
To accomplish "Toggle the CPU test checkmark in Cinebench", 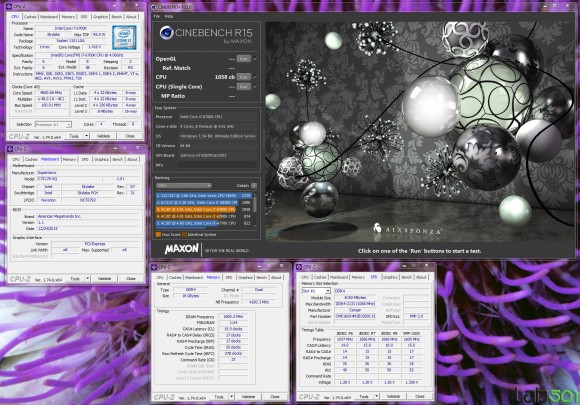I will [255, 77].
